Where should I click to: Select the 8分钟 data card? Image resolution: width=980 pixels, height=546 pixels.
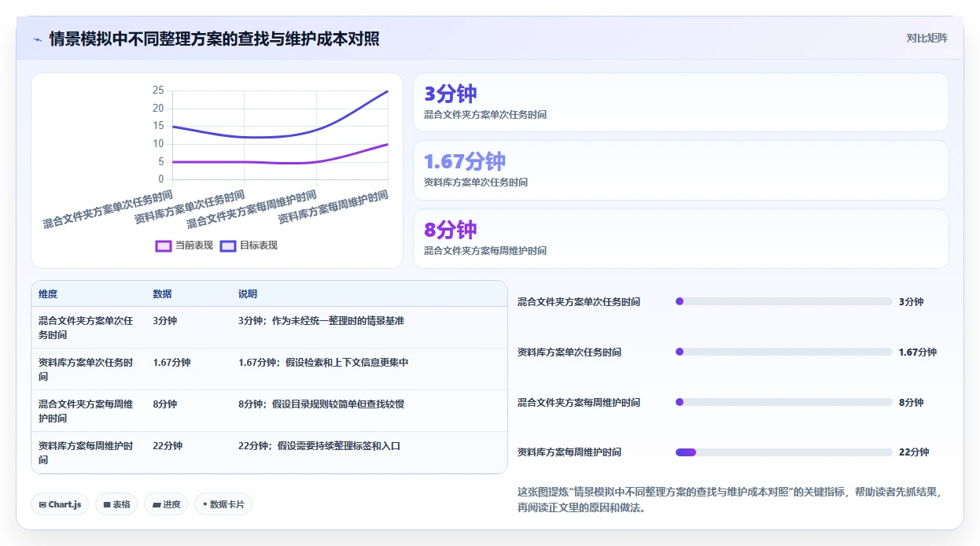point(681,239)
